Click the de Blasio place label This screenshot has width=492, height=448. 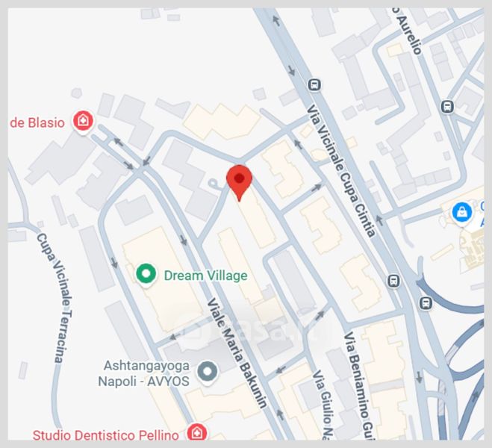point(37,122)
